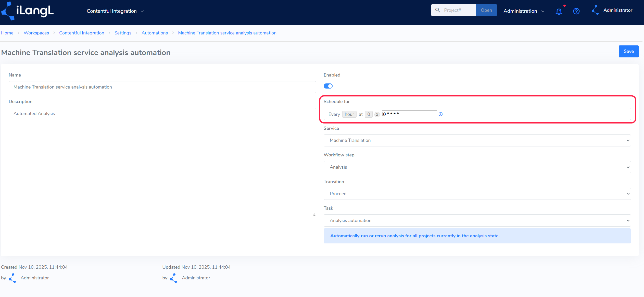
Task: Click the Administrator avatar icon in header
Action: 595,10
